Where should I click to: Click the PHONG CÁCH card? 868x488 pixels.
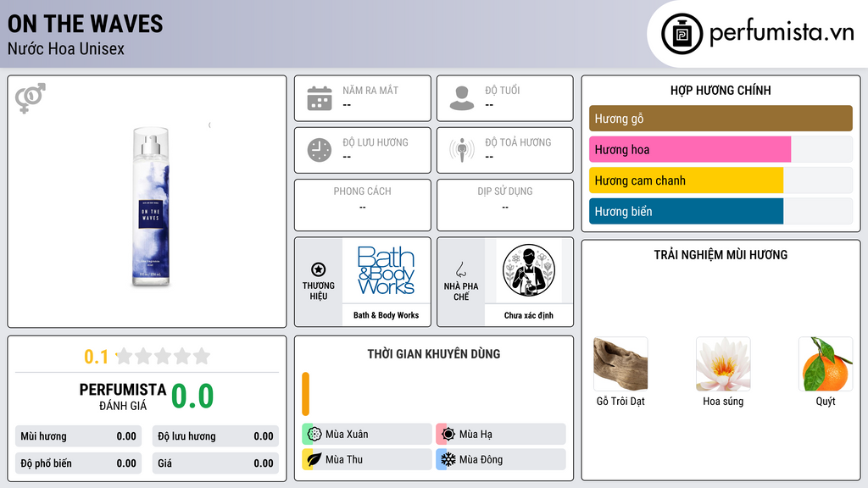click(363, 205)
